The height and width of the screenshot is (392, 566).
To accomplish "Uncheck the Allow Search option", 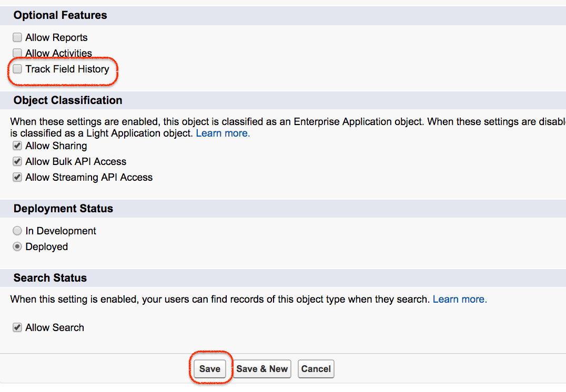I will point(16,327).
